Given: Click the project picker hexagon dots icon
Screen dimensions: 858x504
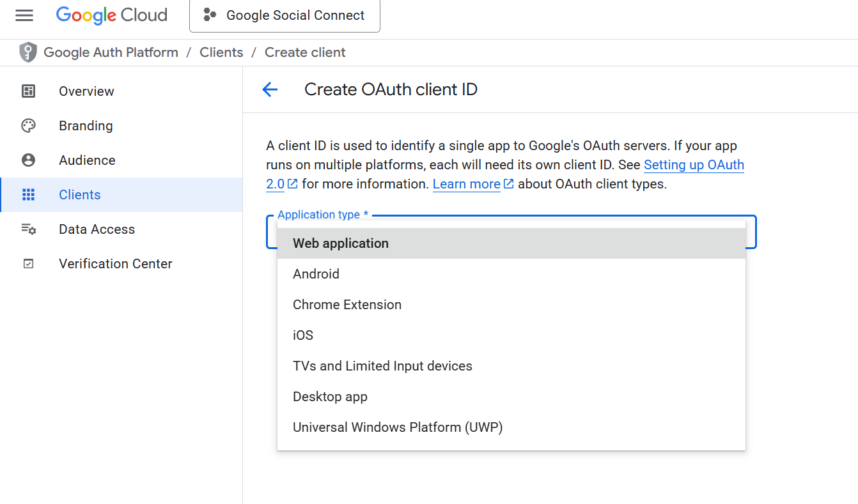Looking at the screenshot, I should (210, 15).
